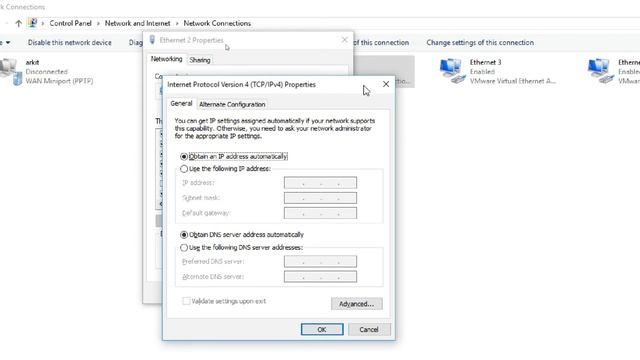This screenshot has width=640, height=360.
Task: Go to Control Panel breadcrumb
Action: pyautogui.click(x=71, y=23)
